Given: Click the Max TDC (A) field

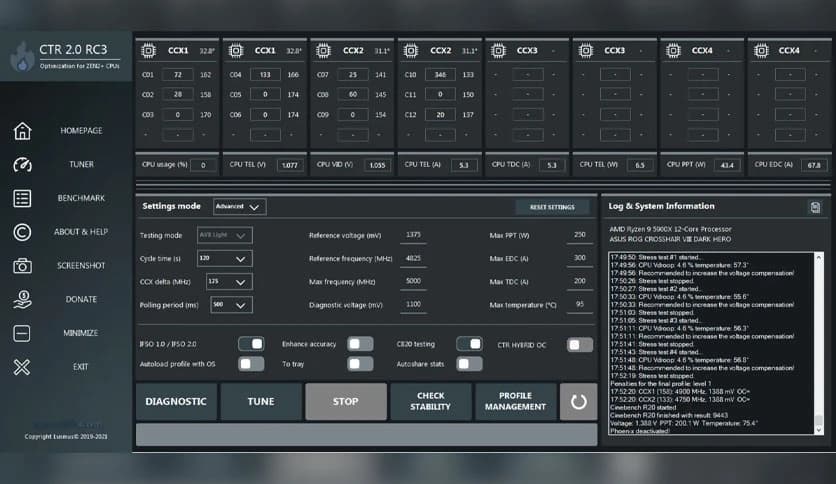Looking at the screenshot, I should (x=580, y=281).
